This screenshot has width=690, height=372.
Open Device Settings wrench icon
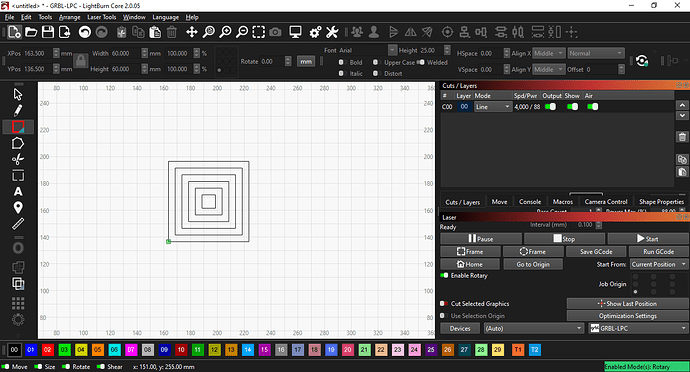(x=332, y=32)
